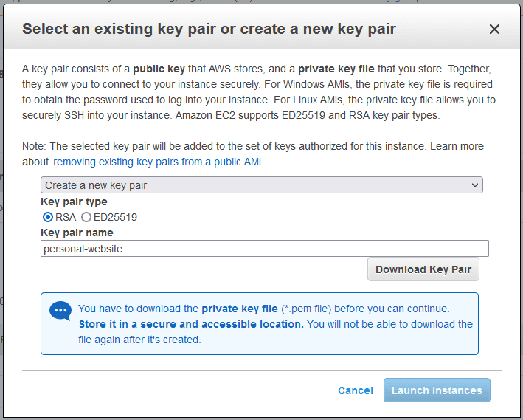523x420 pixels.
Task: Click the Launch Instances button
Action: [437, 390]
